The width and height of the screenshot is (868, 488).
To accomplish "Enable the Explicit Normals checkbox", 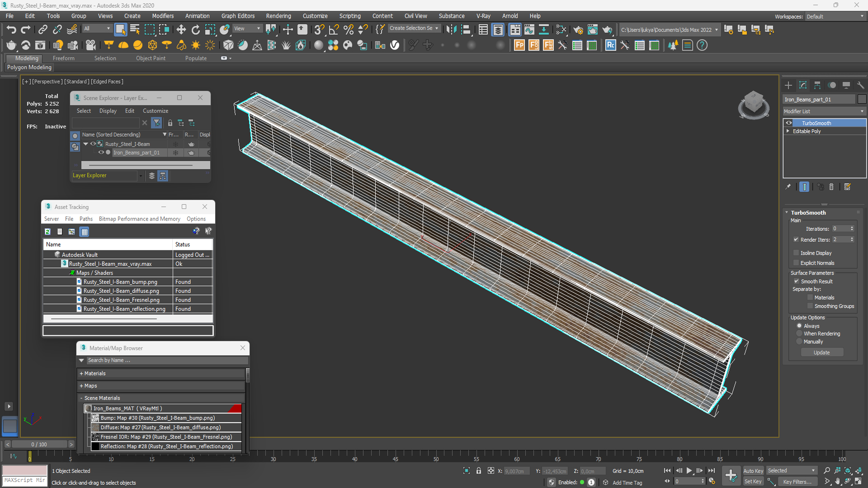I will [x=796, y=263].
